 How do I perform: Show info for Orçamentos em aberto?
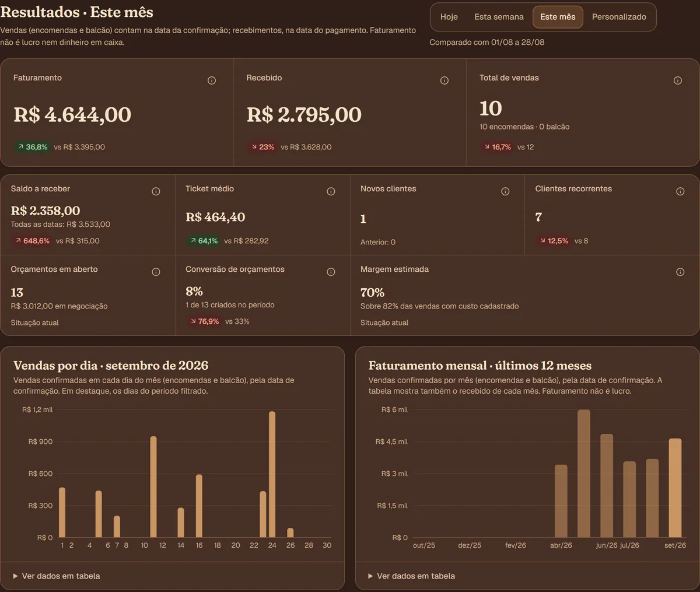point(156,272)
